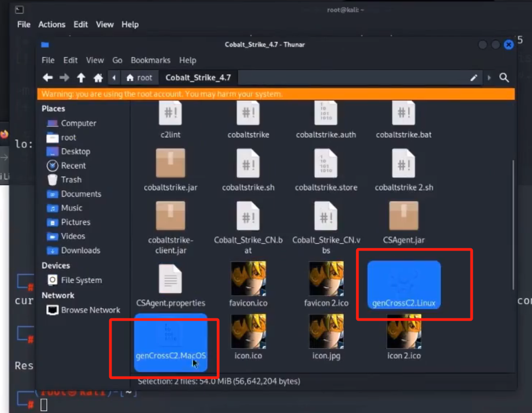Open the home folder via the house icon
Screen dimensions: 532x413
[x=98, y=78]
